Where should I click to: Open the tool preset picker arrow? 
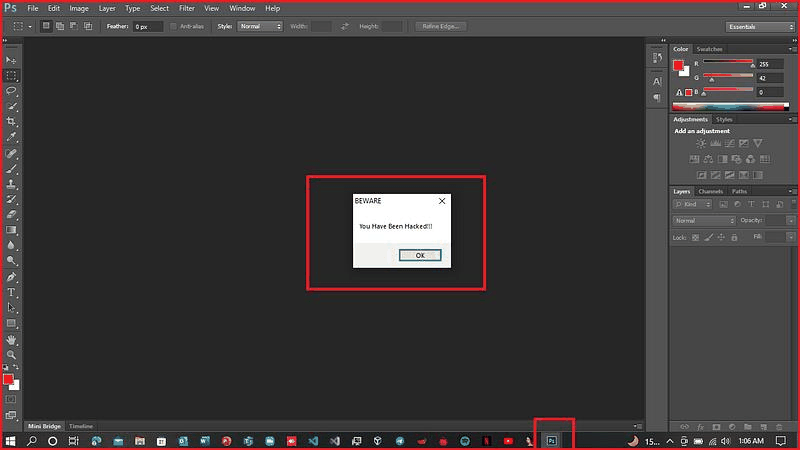[30, 27]
